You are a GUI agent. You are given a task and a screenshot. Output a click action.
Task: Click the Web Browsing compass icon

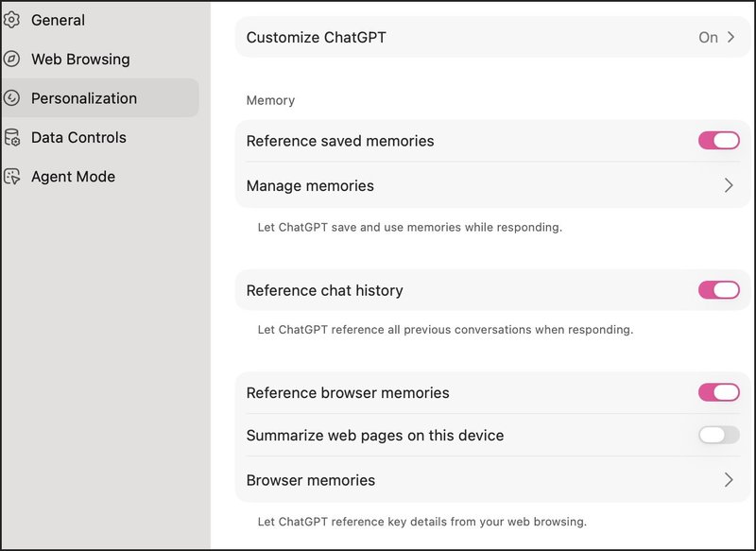tap(11, 60)
